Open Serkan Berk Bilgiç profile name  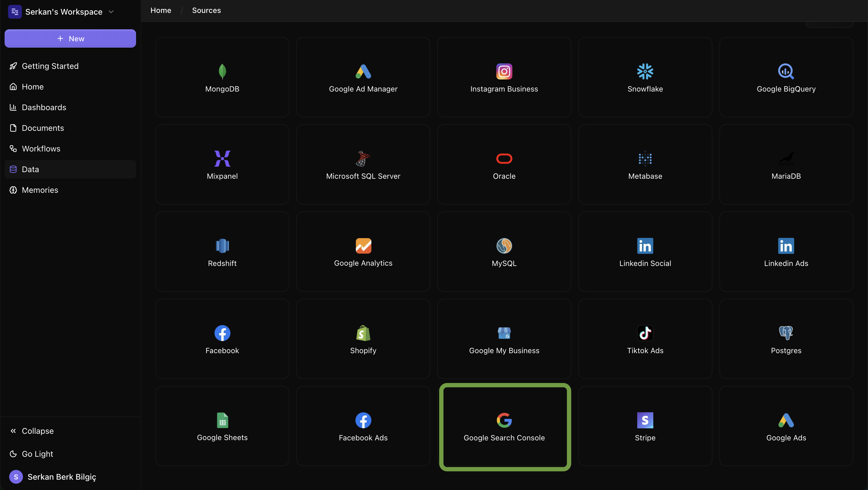click(62, 477)
